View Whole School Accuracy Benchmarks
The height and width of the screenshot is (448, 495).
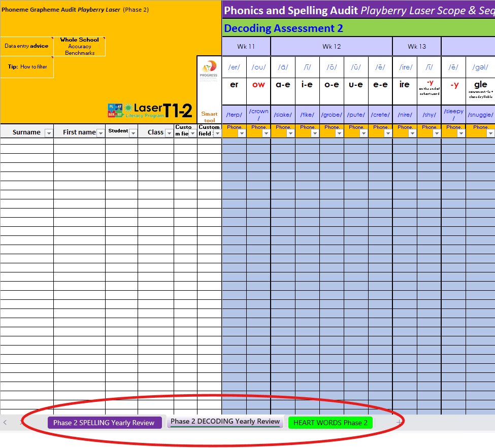80,46
